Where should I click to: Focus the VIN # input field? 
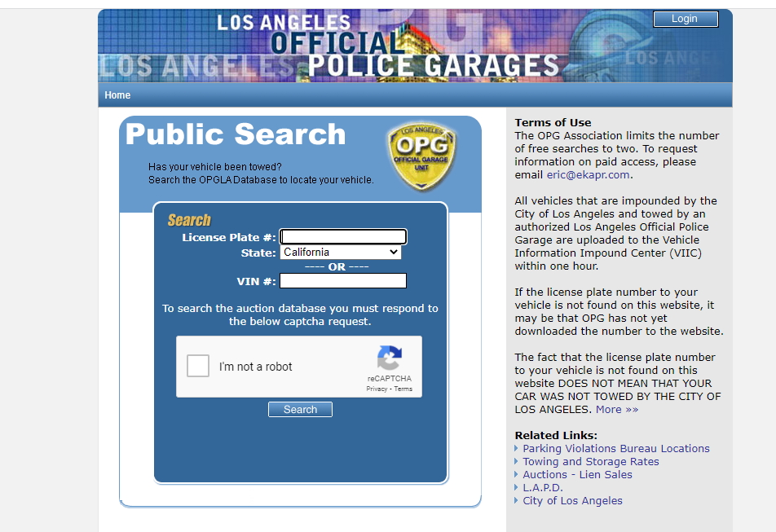click(343, 281)
